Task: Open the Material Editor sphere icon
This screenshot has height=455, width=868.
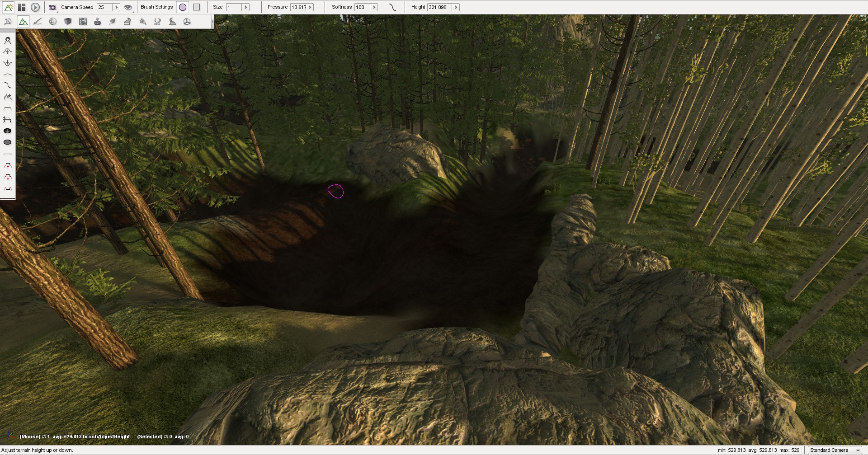Action: point(53,21)
